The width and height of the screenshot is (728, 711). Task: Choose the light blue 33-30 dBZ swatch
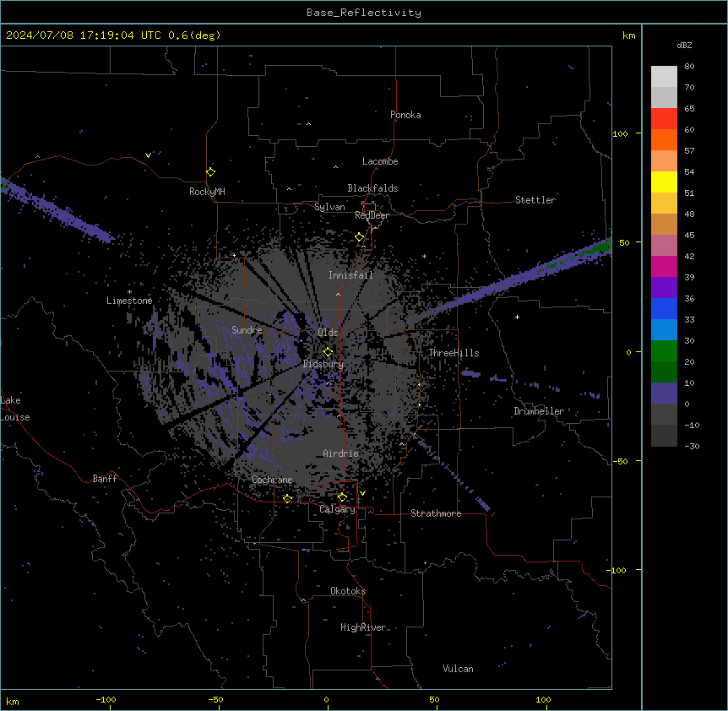(x=664, y=330)
